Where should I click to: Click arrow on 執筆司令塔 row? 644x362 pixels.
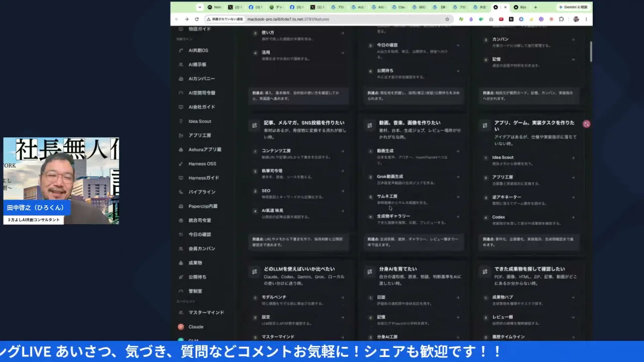343,171
